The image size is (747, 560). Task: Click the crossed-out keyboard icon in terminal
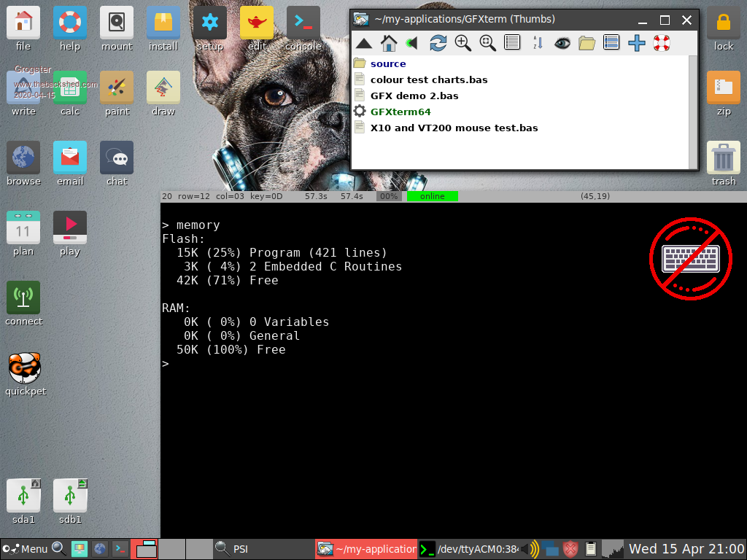click(690, 257)
